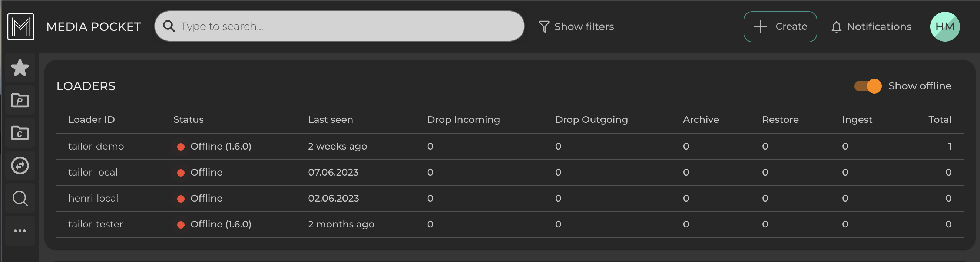Click the Status column header
The image size is (980, 262).
tap(188, 119)
